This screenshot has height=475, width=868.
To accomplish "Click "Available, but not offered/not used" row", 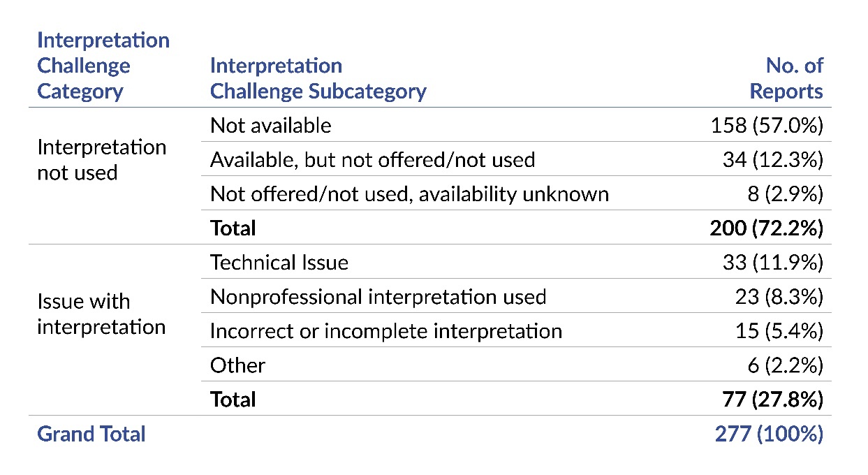I will click(372, 159).
